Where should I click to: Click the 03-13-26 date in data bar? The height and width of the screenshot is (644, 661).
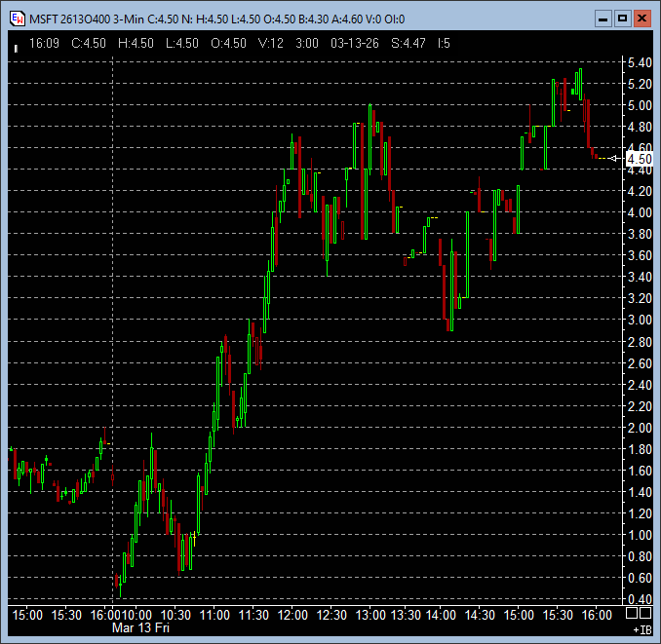tap(355, 43)
